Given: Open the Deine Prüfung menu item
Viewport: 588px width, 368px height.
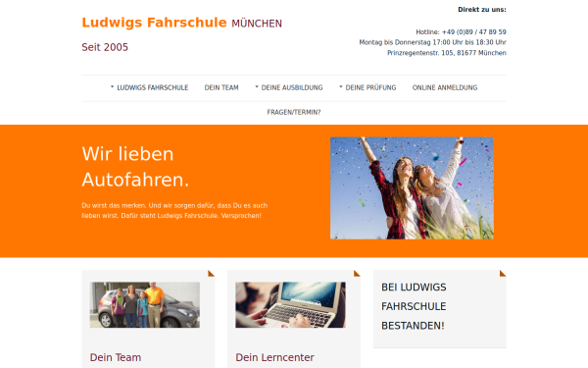Looking at the screenshot, I should coord(370,87).
